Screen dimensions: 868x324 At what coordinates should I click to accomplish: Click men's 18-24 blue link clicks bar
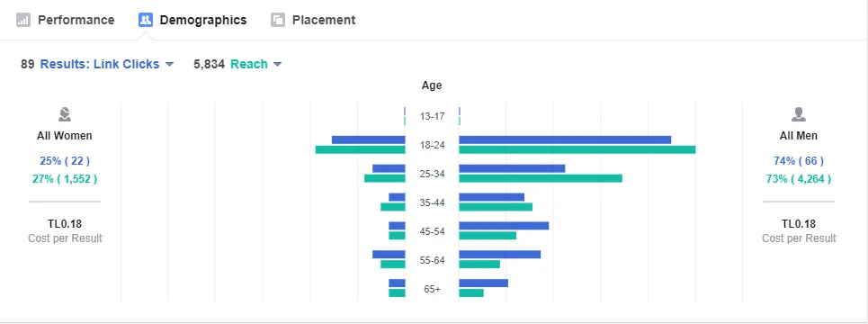pyautogui.click(x=565, y=139)
